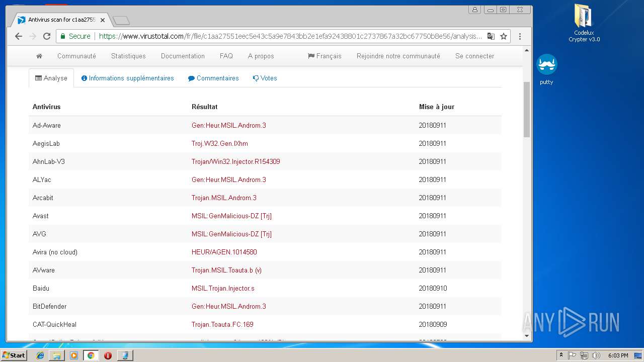644x362 pixels.
Task: Select Chrome in the taskbar
Action: 91,355
